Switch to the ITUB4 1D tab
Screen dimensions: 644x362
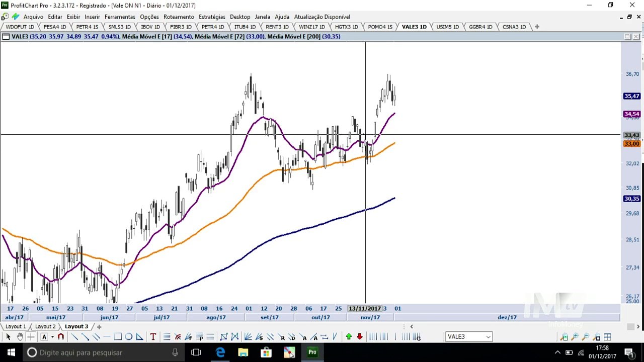[x=245, y=27]
